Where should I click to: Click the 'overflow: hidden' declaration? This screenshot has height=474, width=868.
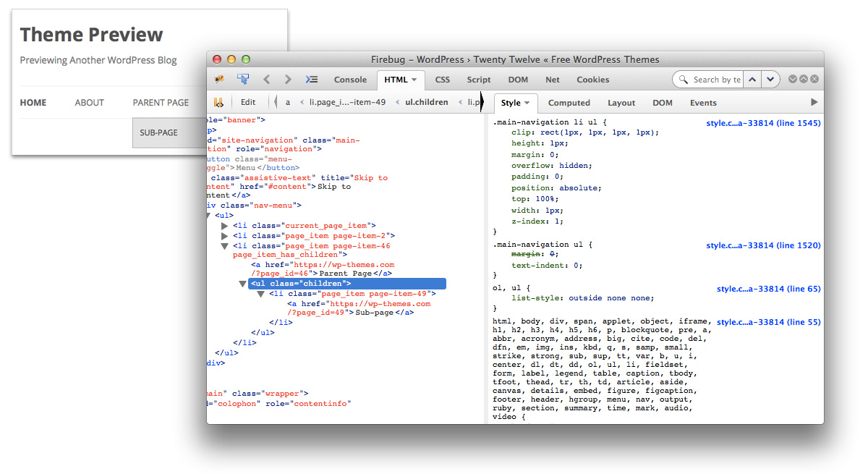pos(552,166)
